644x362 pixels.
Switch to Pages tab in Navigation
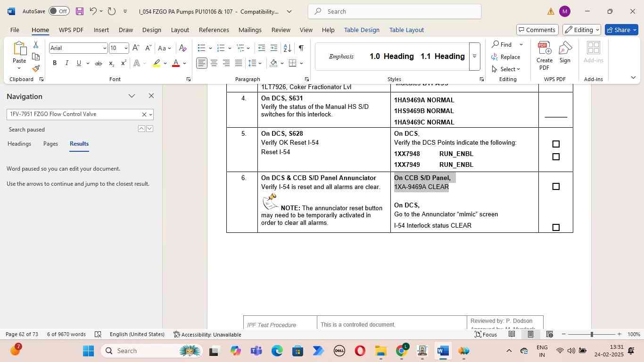coord(50,144)
